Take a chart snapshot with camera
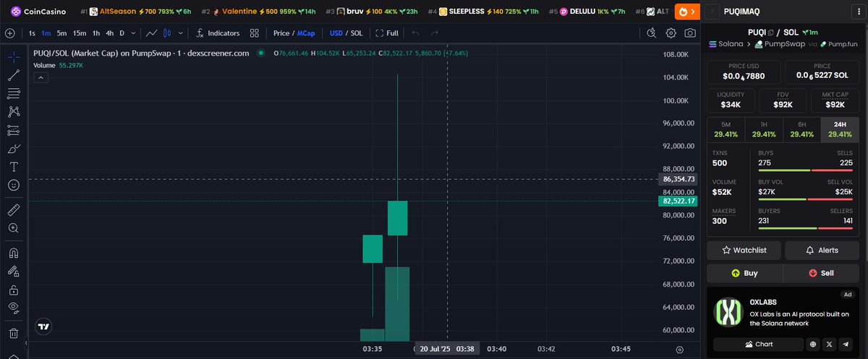 point(690,33)
